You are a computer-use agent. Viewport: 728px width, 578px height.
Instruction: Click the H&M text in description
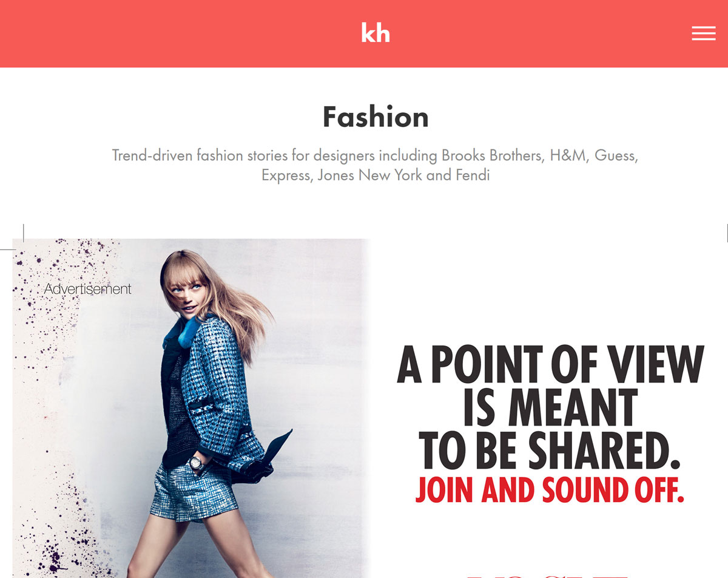tap(568, 155)
